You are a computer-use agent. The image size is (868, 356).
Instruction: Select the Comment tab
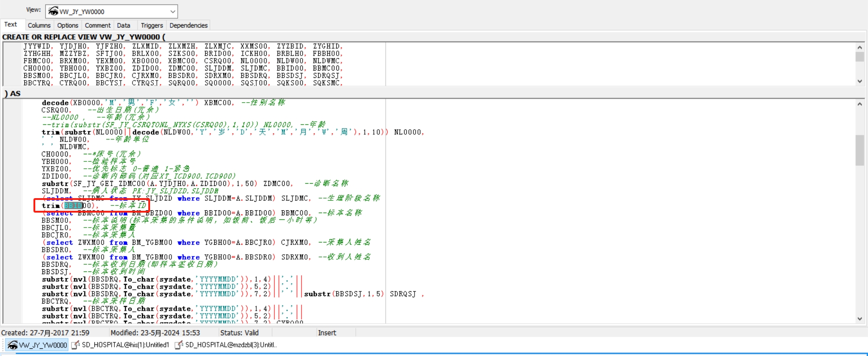[x=97, y=25]
